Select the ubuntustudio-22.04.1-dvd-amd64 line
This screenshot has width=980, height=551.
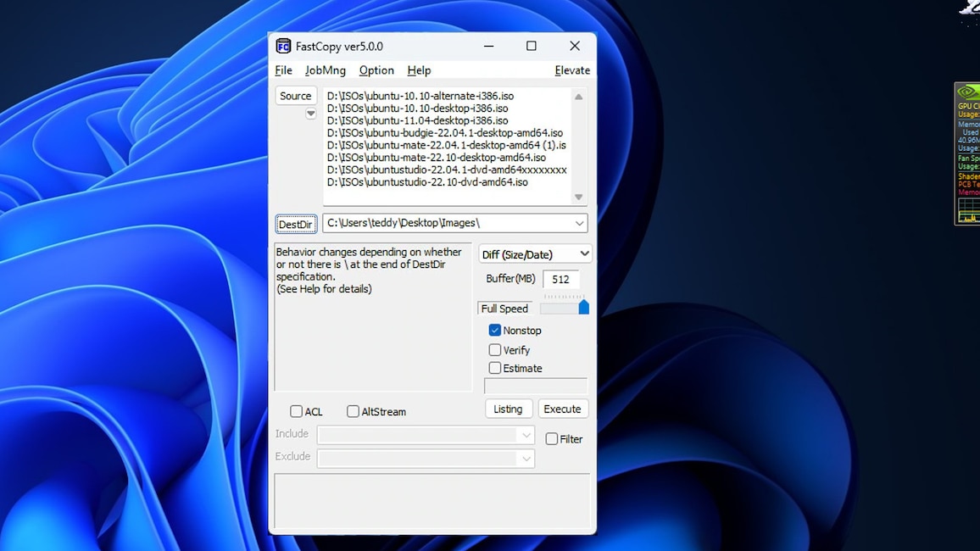click(x=447, y=170)
